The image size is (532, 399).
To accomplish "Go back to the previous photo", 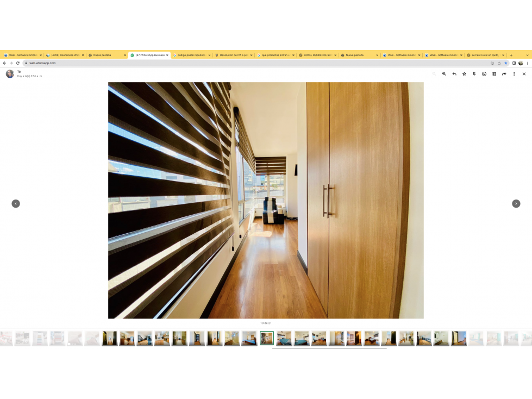I will point(16,203).
